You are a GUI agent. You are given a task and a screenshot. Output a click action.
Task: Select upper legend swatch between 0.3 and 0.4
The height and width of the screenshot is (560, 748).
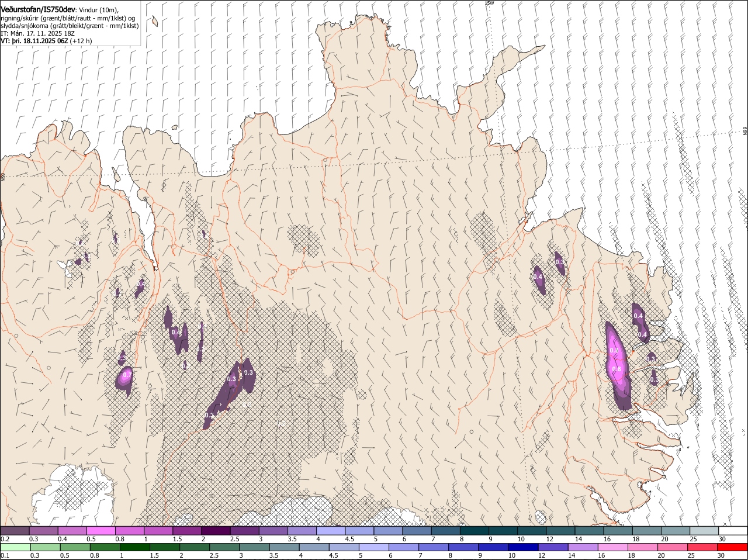(43, 530)
